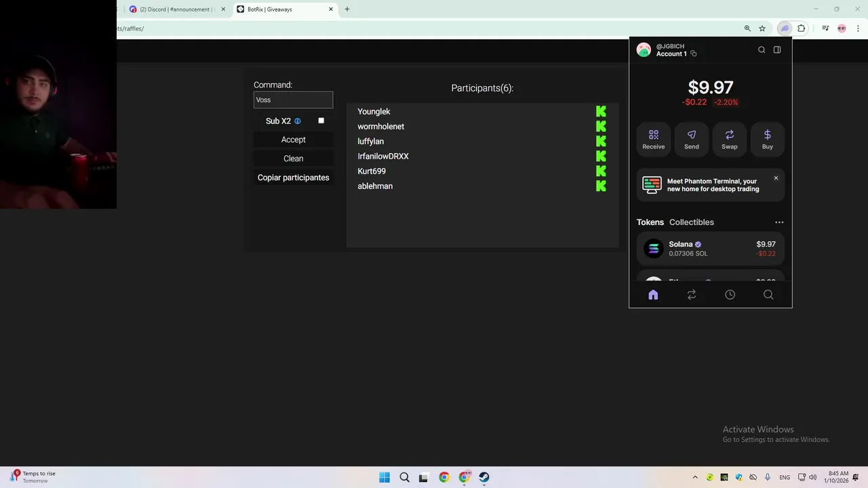Select participant ablehman
The height and width of the screenshot is (488, 868).
click(x=375, y=186)
